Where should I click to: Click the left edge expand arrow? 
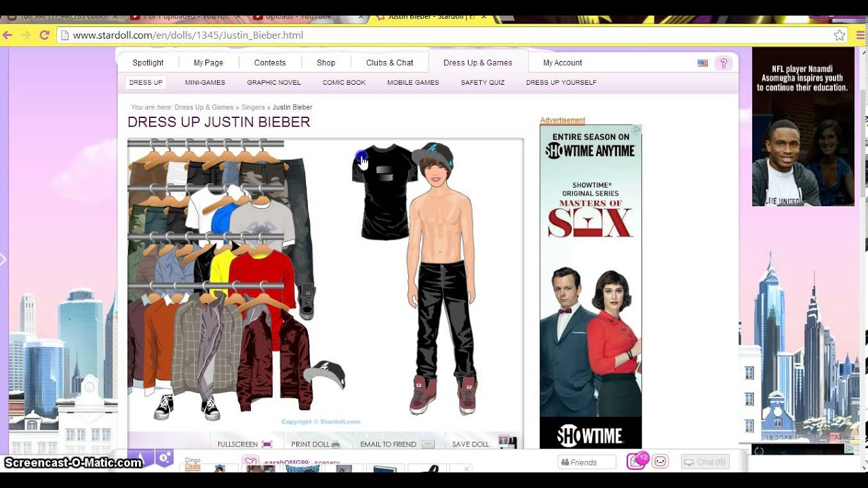coord(3,259)
